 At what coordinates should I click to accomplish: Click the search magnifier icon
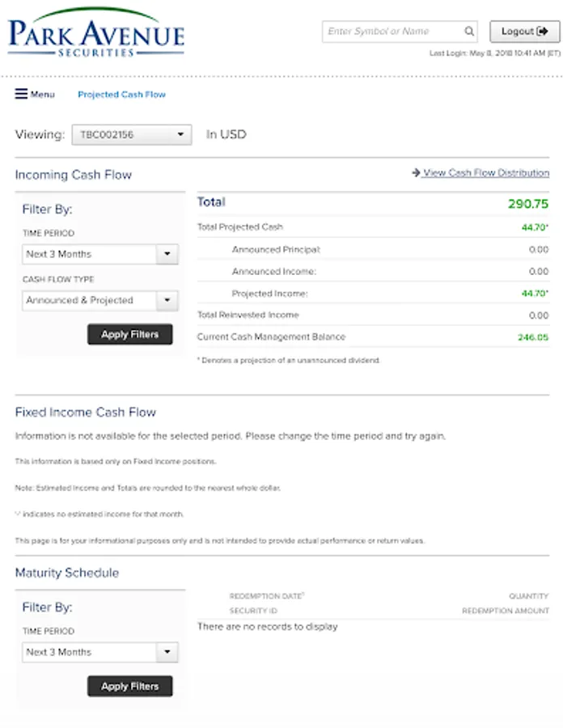point(469,32)
